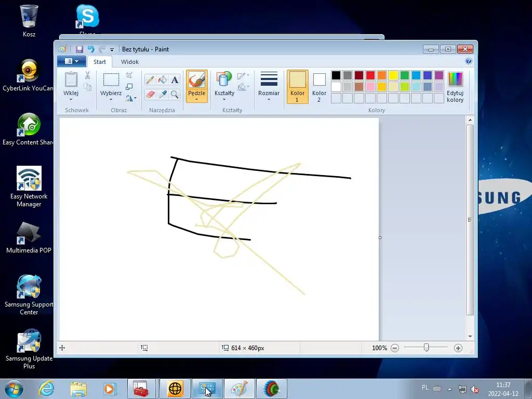Open Windows Explorer folder on taskbar

coord(78,389)
